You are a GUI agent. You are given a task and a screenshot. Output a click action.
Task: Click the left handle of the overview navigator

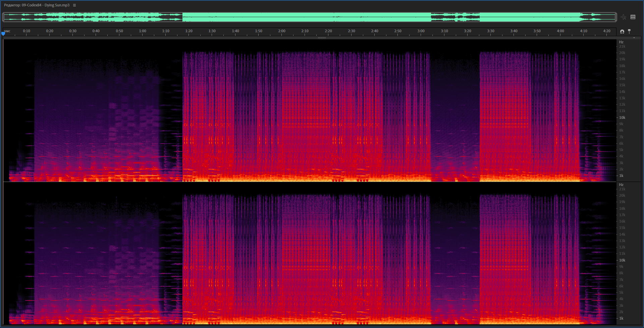click(x=3, y=17)
